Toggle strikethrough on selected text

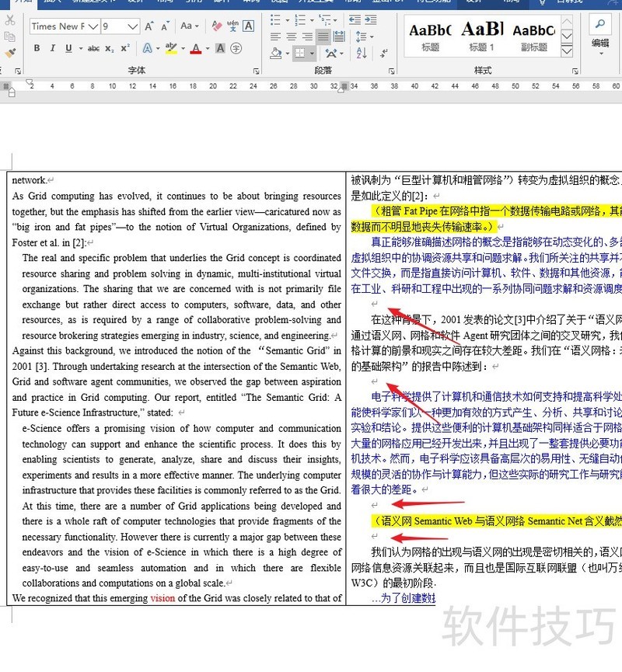(x=93, y=49)
